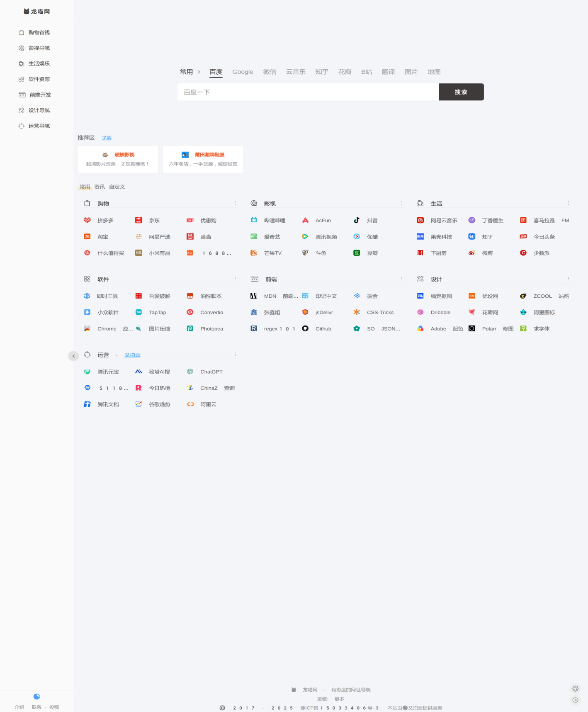Screen dimensions: 588x712
Task: Click the Bilibili icon in 影视 section
Action: (254, 220)
